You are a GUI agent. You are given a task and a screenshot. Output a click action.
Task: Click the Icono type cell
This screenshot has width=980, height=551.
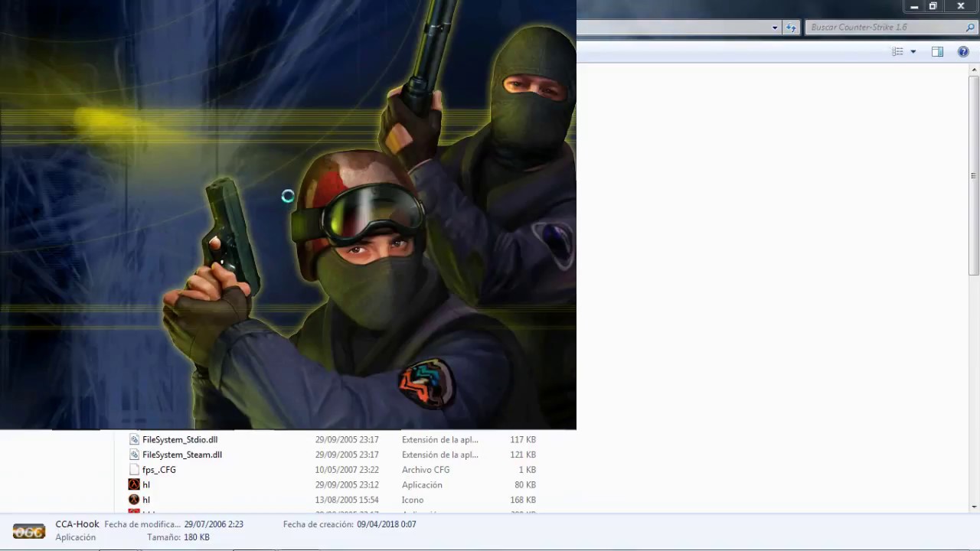click(x=413, y=500)
